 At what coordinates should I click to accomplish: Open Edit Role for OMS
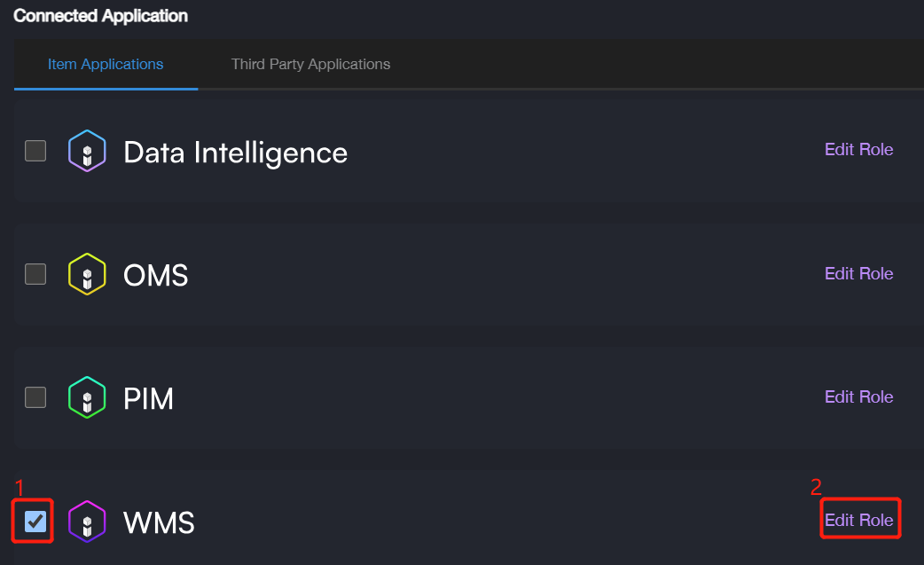(858, 273)
